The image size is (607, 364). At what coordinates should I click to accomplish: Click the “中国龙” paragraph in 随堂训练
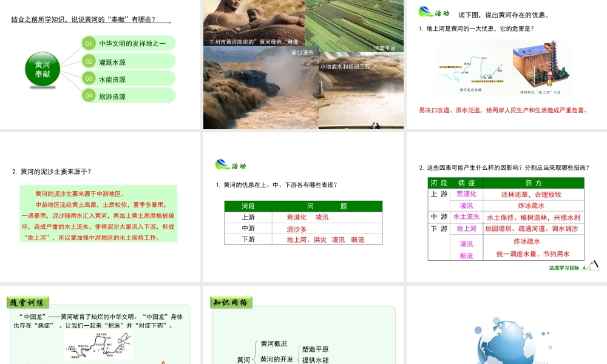pyautogui.click(x=98, y=321)
